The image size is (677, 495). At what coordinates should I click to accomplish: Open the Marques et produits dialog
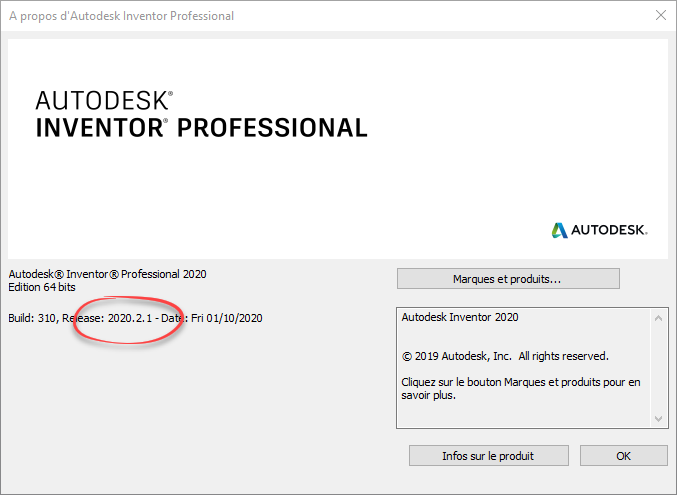(508, 279)
